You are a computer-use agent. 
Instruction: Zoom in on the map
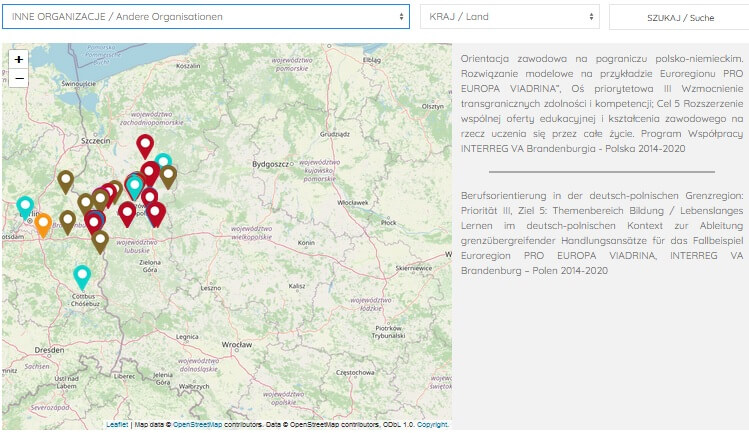click(19, 60)
